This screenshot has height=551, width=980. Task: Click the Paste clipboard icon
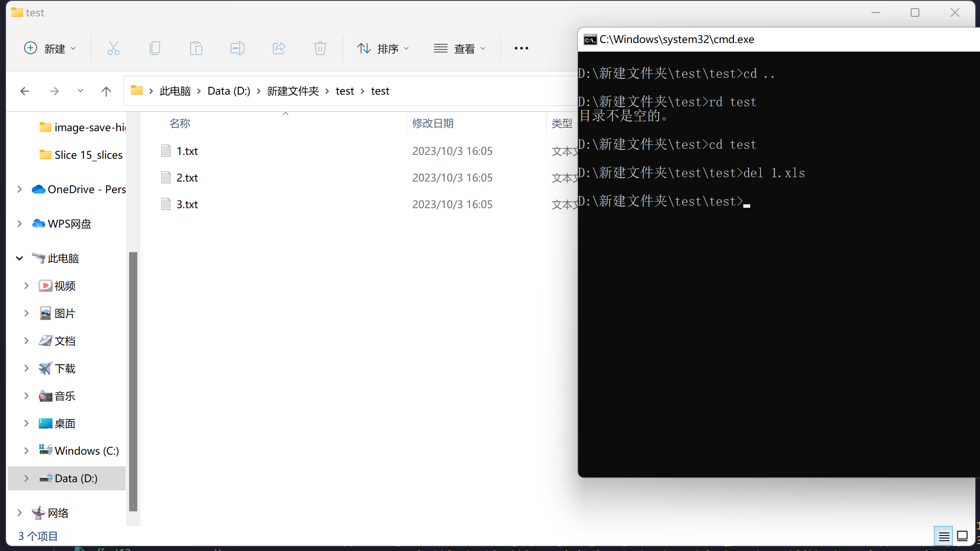click(x=196, y=48)
